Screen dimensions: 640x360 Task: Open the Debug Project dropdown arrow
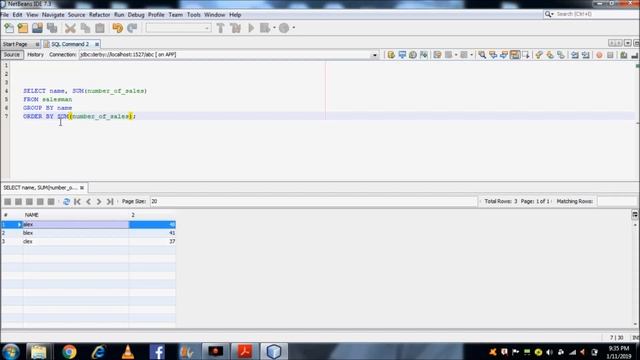tap(274, 28)
